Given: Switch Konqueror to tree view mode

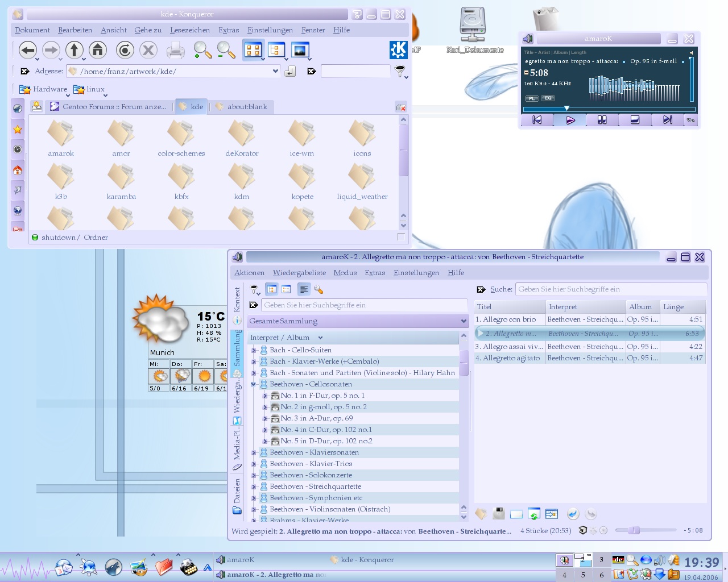Looking at the screenshot, I should [276, 50].
